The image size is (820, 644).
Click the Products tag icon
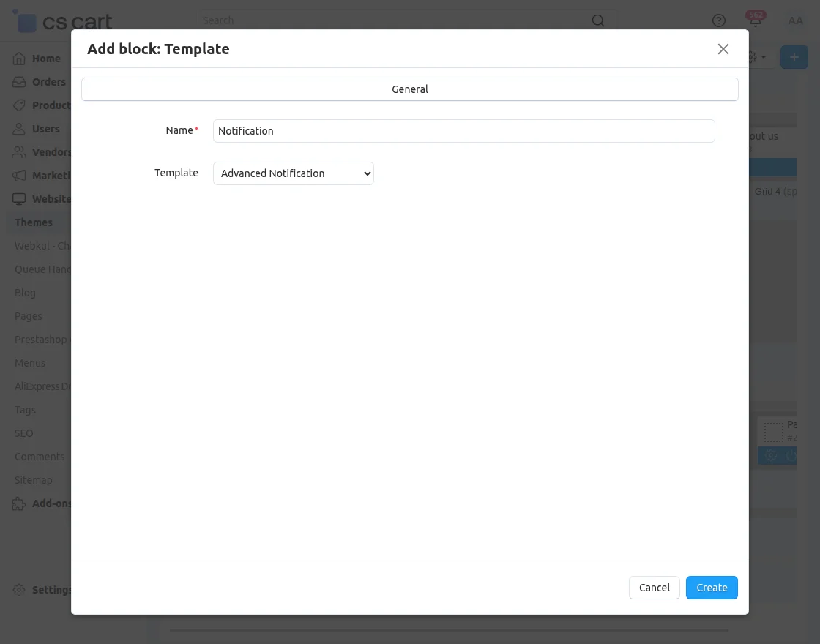pyautogui.click(x=20, y=105)
